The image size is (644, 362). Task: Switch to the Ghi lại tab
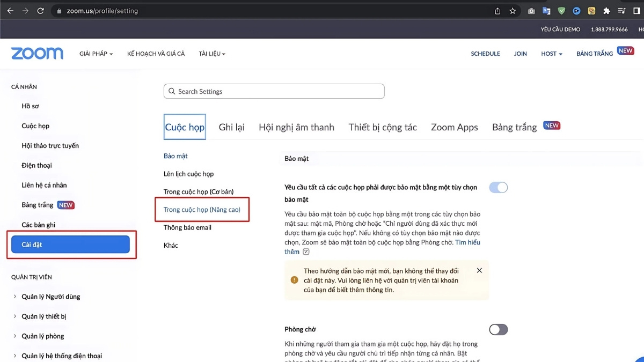pyautogui.click(x=232, y=127)
